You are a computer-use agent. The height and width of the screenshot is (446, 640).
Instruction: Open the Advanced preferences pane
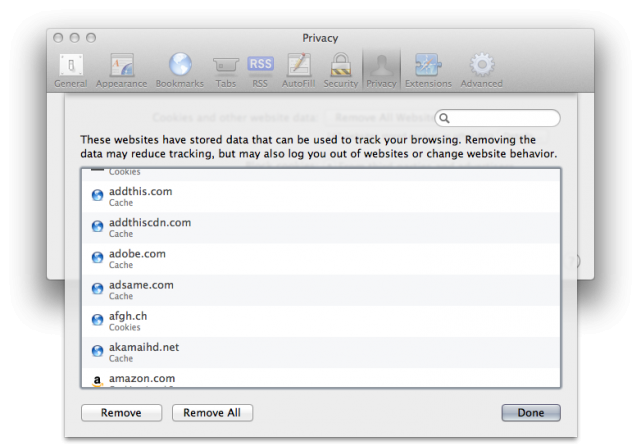[x=482, y=71]
